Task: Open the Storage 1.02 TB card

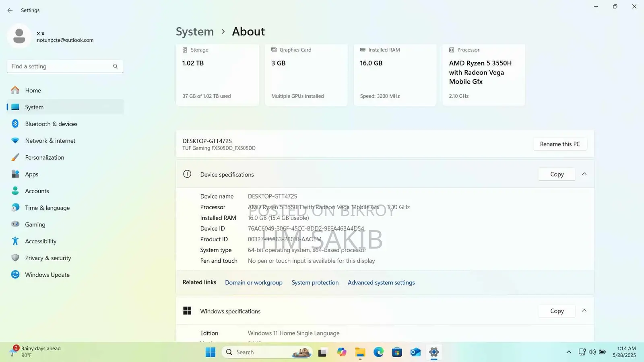Action: [217, 75]
